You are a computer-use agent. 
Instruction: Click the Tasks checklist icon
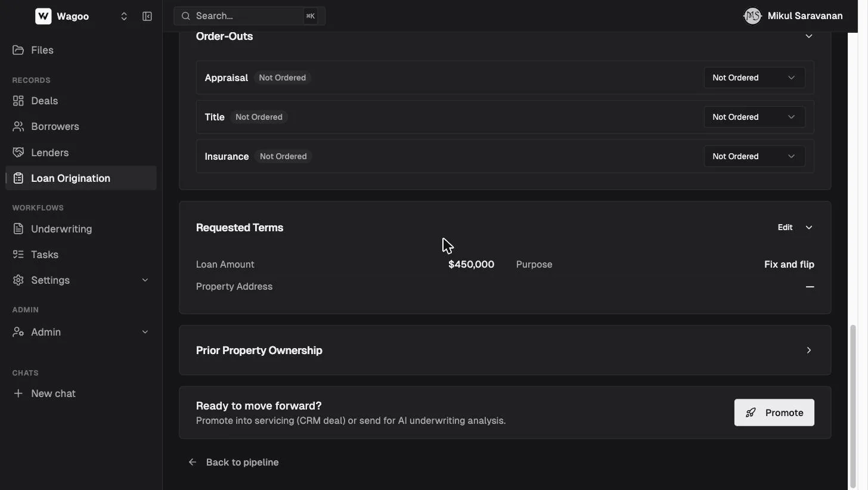(18, 255)
